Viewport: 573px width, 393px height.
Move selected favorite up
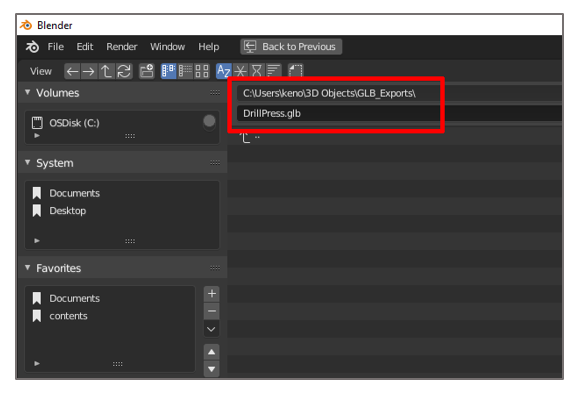click(x=212, y=352)
